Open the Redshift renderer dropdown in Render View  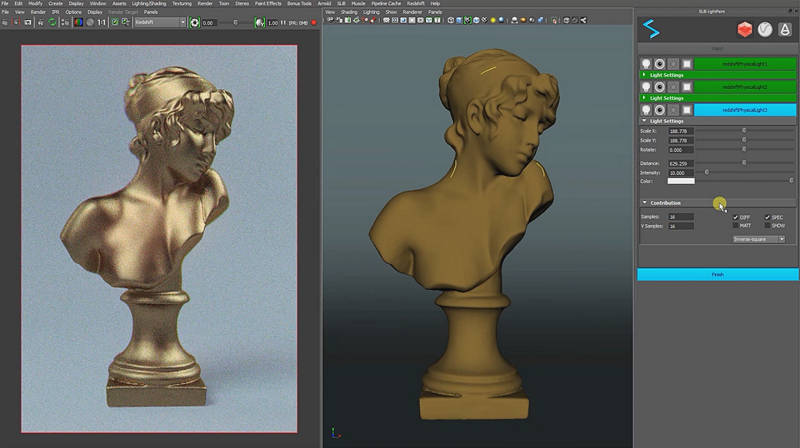159,22
